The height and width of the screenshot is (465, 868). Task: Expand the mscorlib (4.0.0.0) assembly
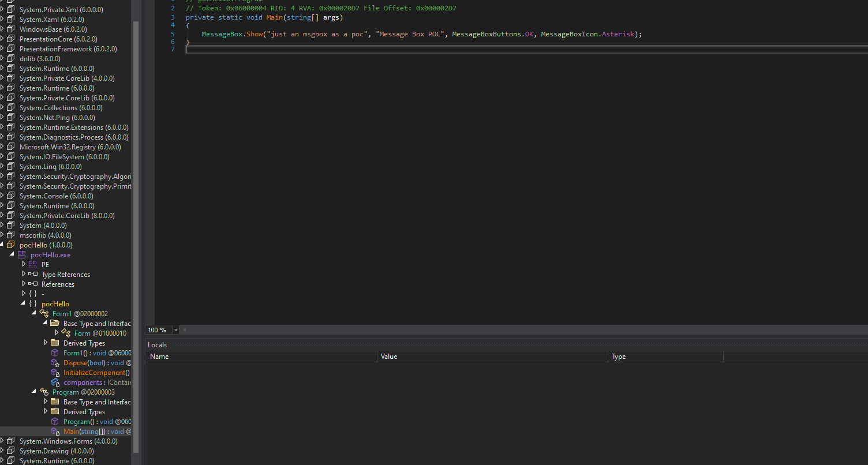(x=2, y=235)
